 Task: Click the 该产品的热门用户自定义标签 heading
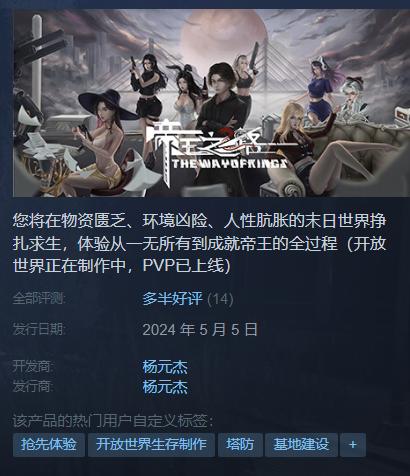point(113,421)
